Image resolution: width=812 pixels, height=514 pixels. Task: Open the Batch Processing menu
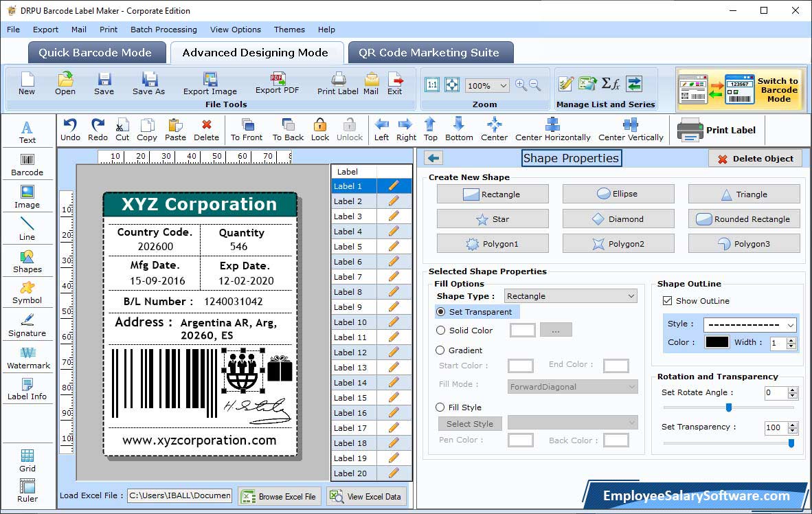click(x=163, y=30)
